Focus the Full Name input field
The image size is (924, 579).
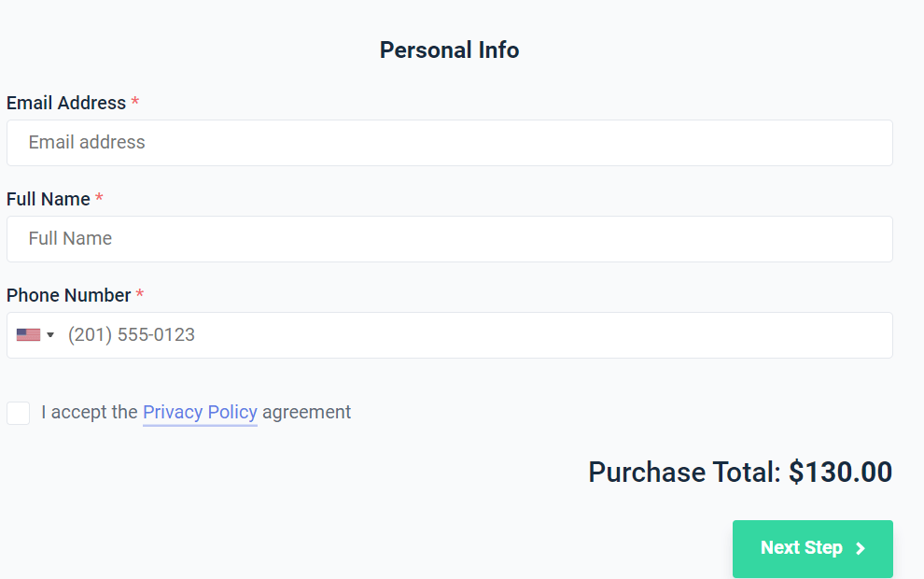pos(450,239)
